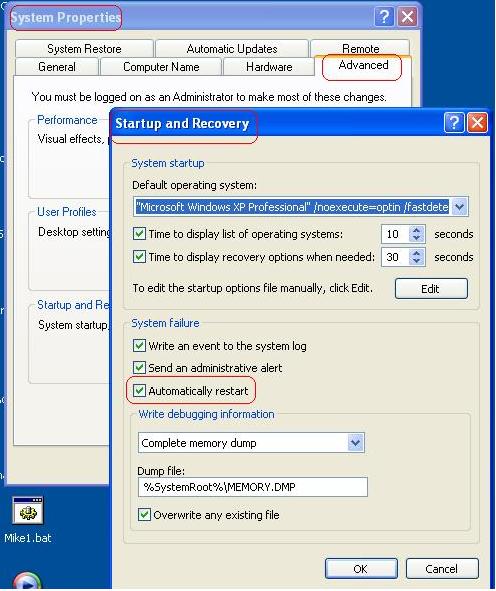Uncheck Automatically restart option
Image resolution: width=496 pixels, height=591 pixels.
click(139, 390)
